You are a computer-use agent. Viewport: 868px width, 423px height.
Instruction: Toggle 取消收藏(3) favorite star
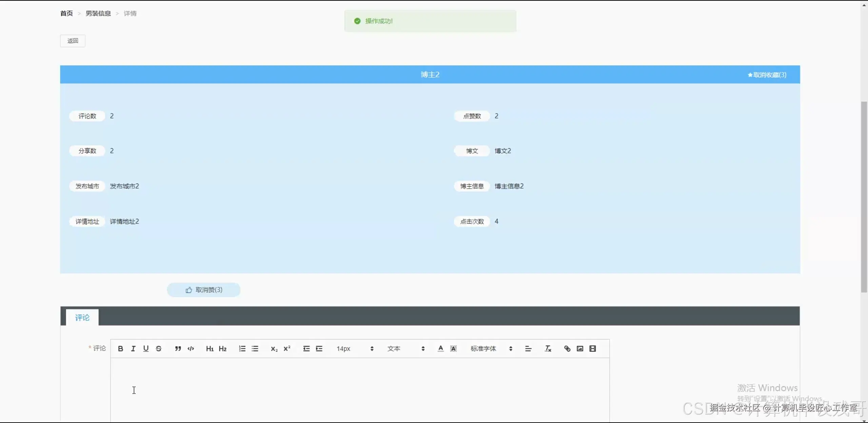tap(767, 75)
